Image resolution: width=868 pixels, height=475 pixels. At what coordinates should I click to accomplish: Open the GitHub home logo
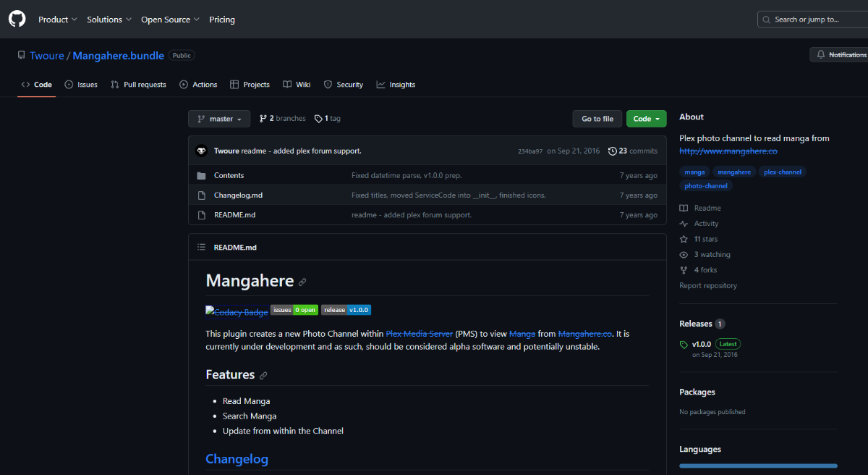point(17,19)
